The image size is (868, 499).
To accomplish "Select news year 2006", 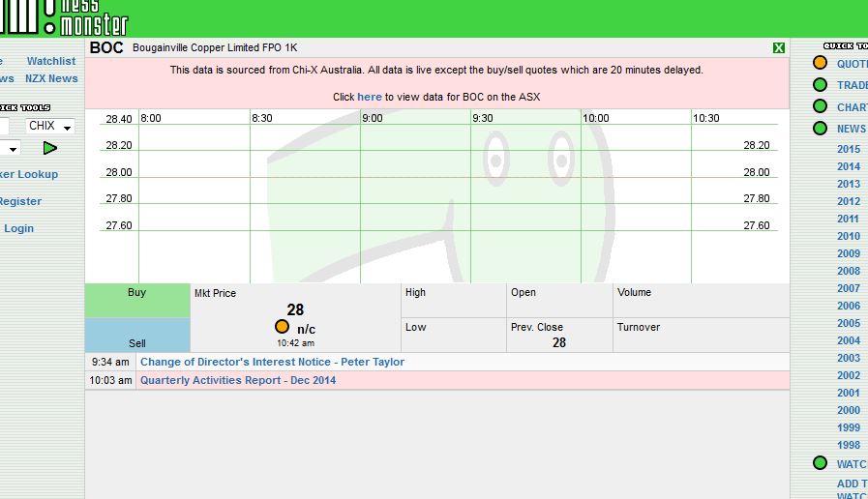I will click(849, 306).
